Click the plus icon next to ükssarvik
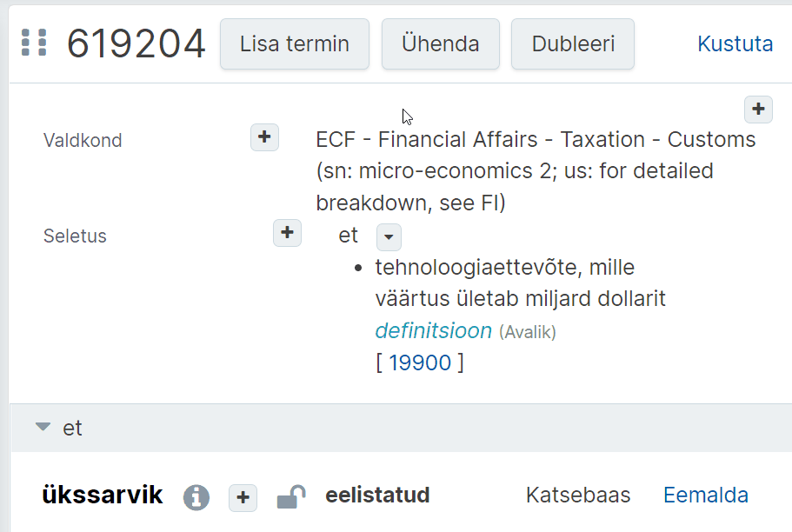Screen dimensions: 792x532 tap(243, 497)
